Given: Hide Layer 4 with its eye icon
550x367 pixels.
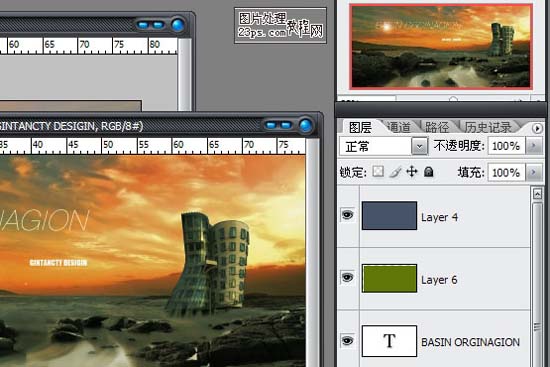Looking at the screenshot, I should point(347,215).
